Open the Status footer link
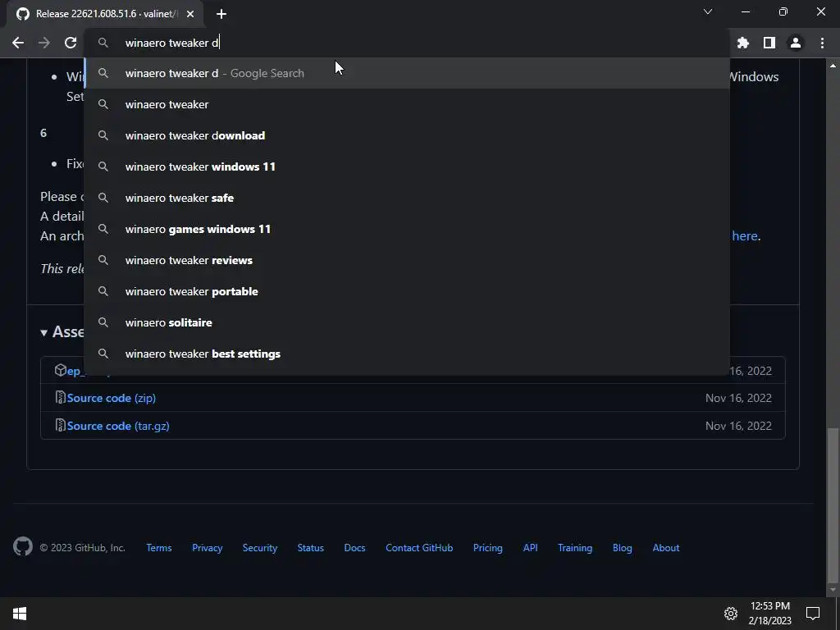 click(311, 548)
